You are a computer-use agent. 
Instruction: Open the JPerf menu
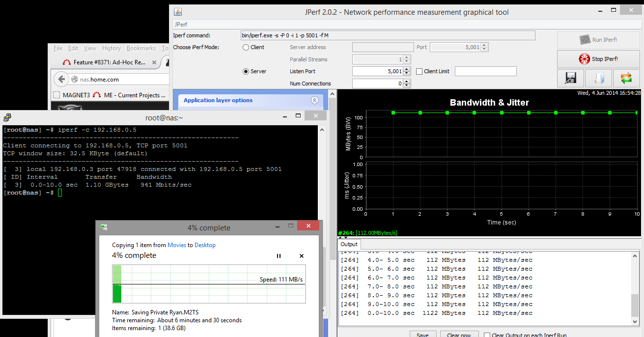click(181, 24)
